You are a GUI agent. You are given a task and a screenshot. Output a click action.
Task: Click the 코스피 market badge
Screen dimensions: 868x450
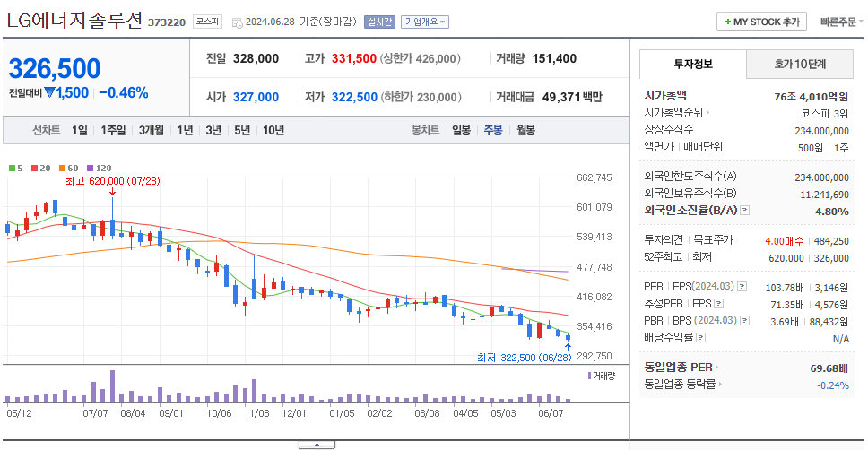208,22
